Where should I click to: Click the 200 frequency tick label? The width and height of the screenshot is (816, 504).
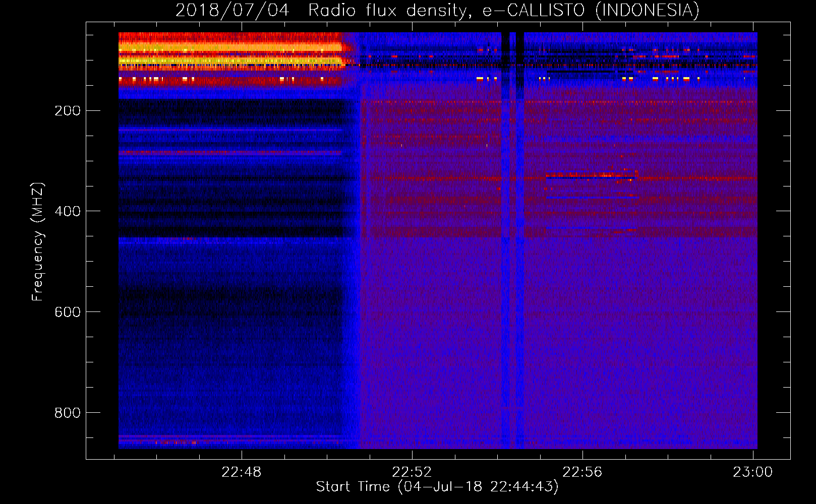tap(68, 111)
